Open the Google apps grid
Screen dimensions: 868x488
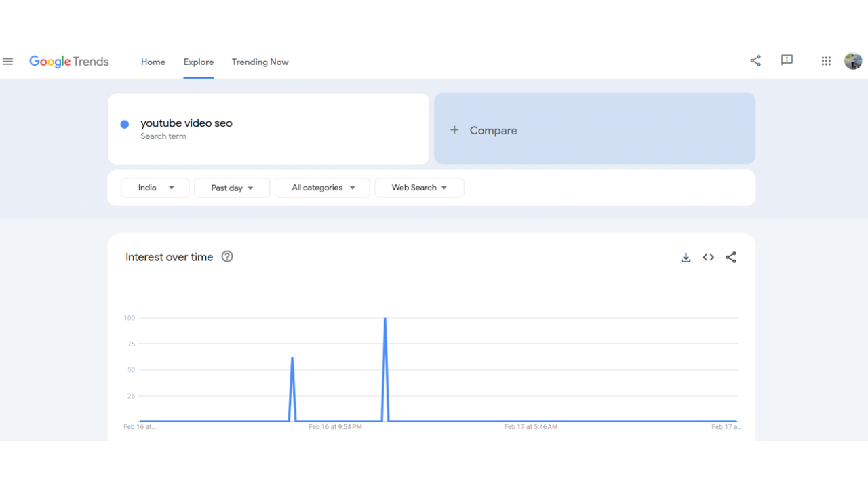[x=826, y=60]
